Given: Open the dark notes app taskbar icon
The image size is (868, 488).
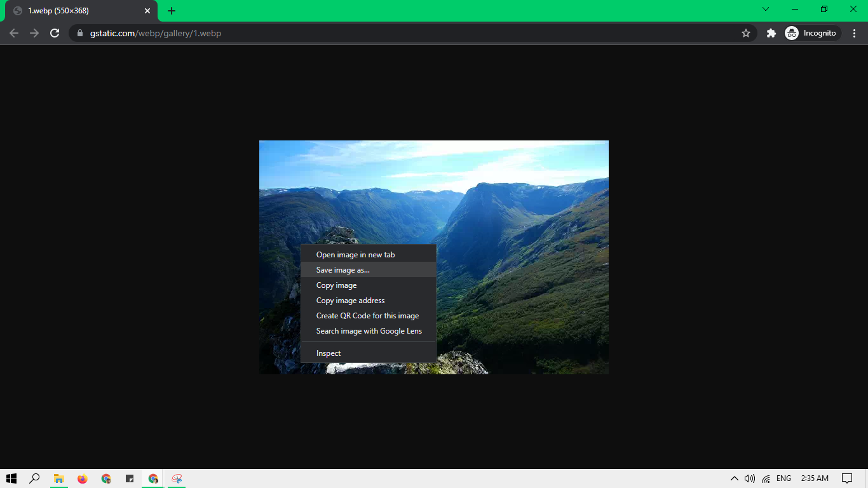Looking at the screenshot, I should point(130,478).
